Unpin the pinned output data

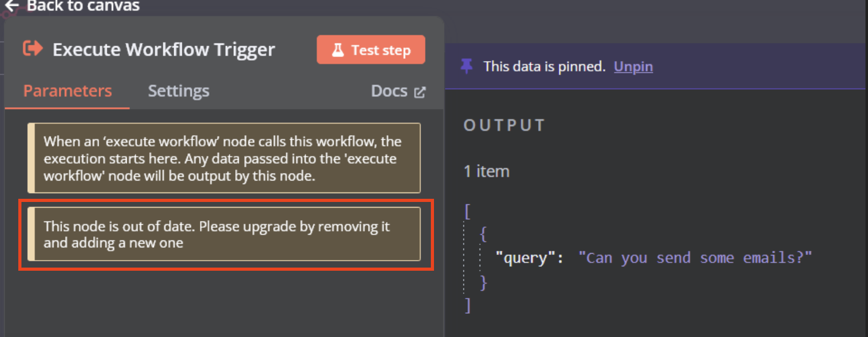(633, 66)
